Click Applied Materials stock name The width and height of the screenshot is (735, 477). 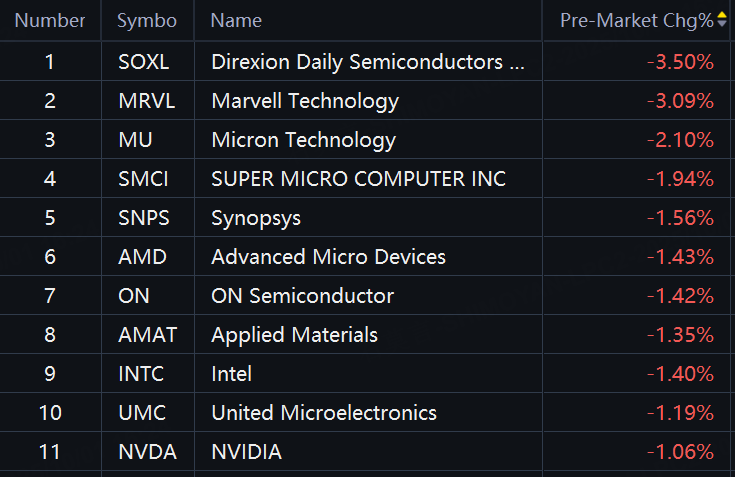(294, 335)
